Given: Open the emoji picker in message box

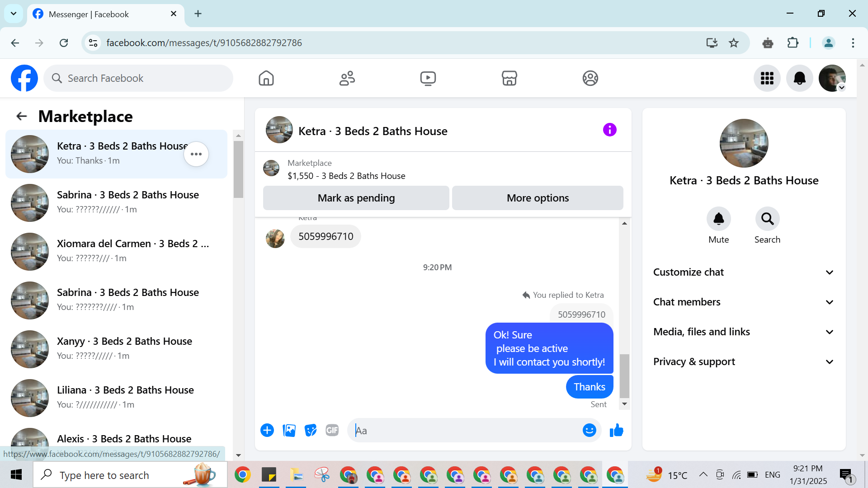Looking at the screenshot, I should pyautogui.click(x=590, y=430).
